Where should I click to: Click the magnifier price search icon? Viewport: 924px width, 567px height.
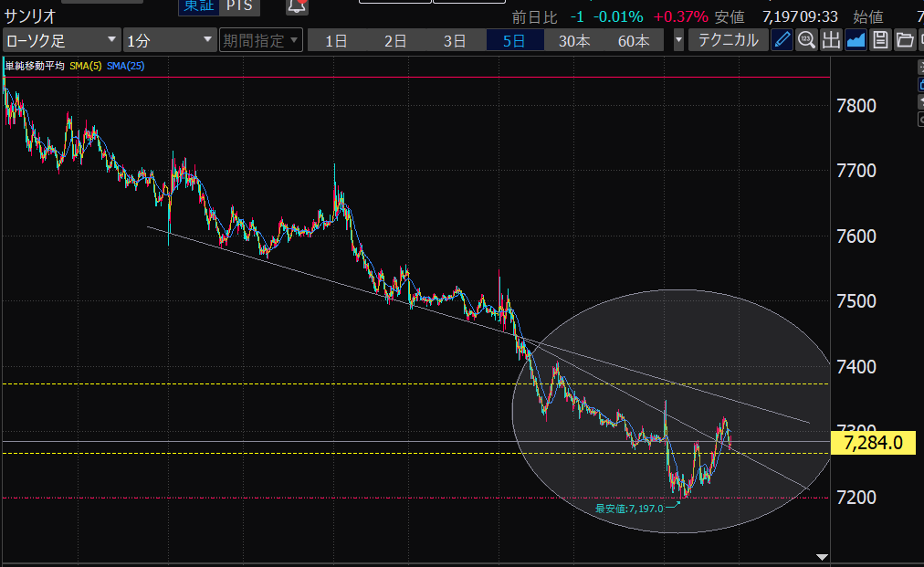pyautogui.click(x=806, y=40)
